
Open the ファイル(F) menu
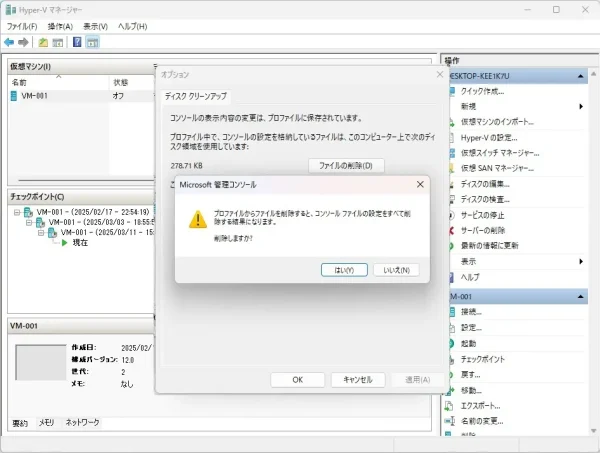22,26
